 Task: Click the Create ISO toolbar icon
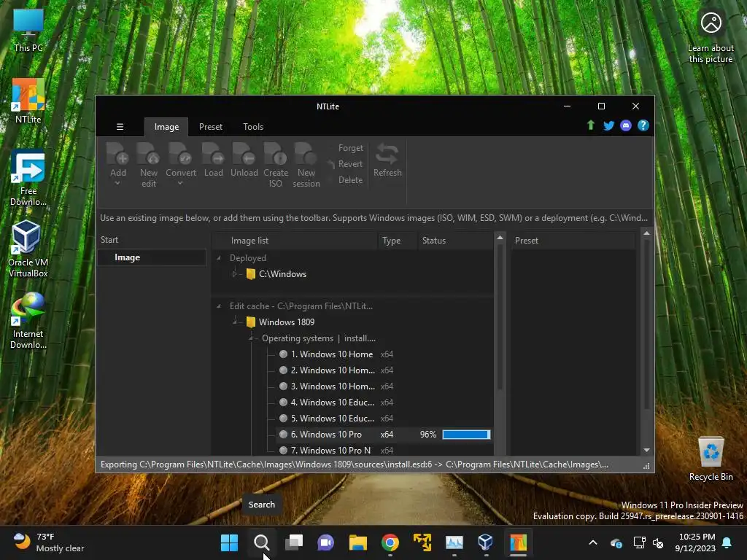[x=275, y=155]
